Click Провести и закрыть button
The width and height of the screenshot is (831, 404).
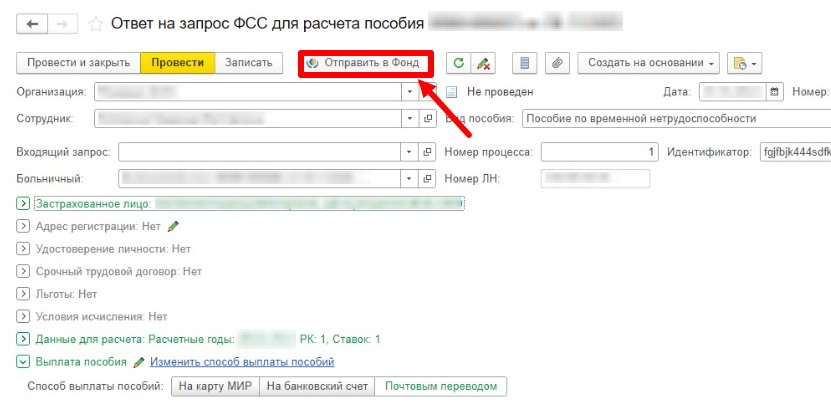(78, 63)
